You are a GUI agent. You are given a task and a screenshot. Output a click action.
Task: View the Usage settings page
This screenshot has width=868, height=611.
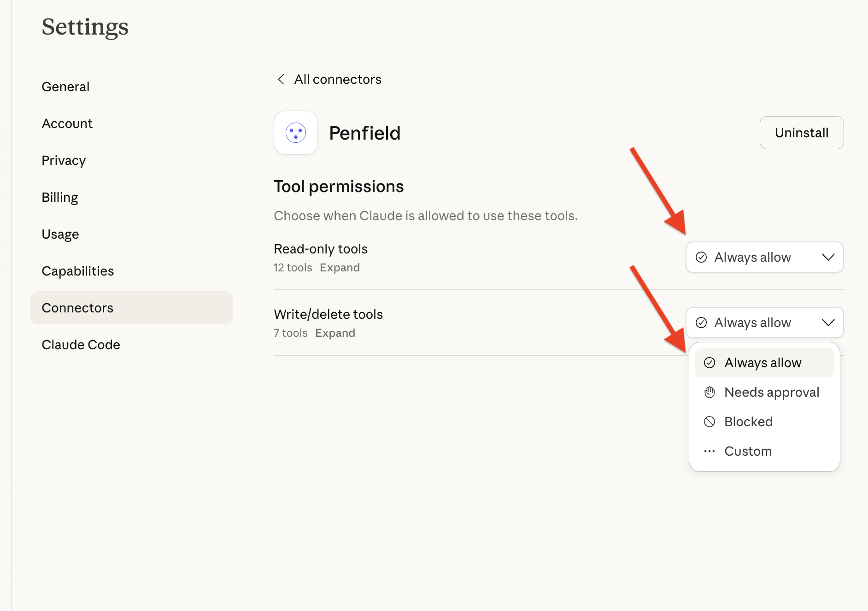[132, 234]
